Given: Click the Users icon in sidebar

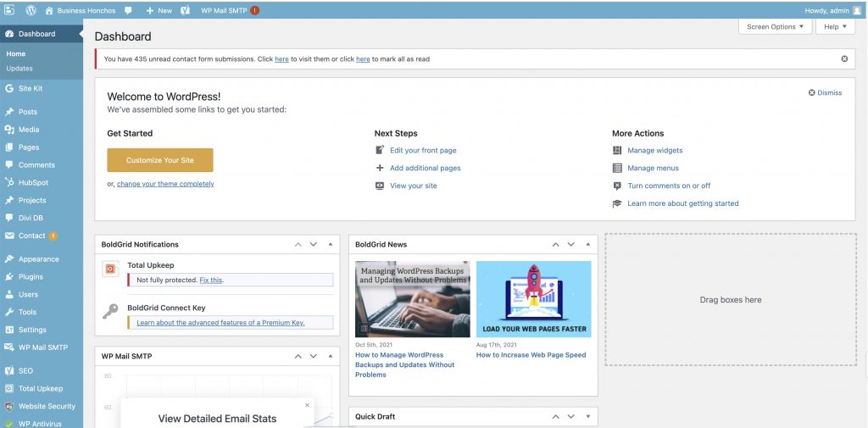Looking at the screenshot, I should pyautogui.click(x=9, y=295).
